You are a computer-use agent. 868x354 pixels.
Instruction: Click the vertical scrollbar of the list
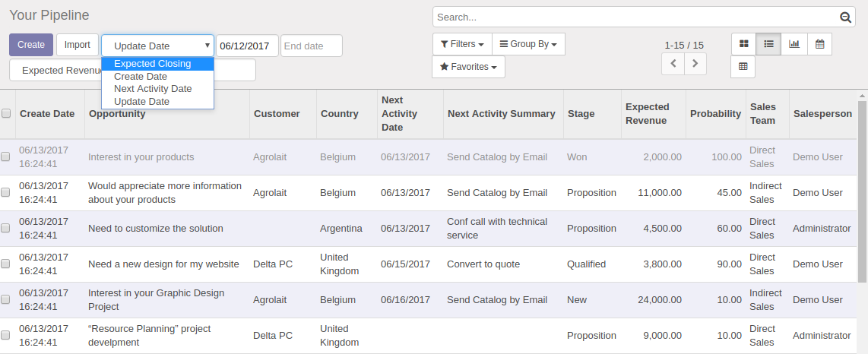[861, 228]
